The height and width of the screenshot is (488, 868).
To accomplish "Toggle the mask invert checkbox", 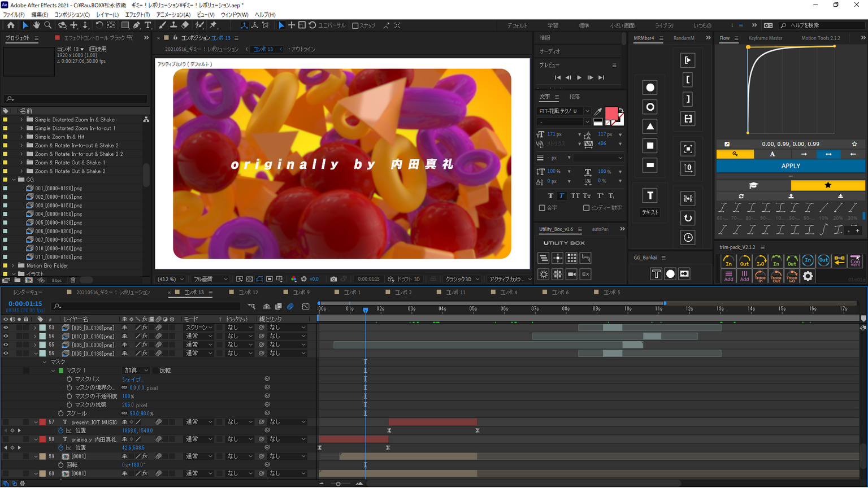I will 156,371.
